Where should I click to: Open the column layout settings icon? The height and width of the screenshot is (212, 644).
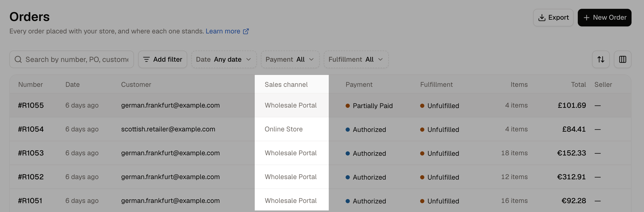point(623,59)
